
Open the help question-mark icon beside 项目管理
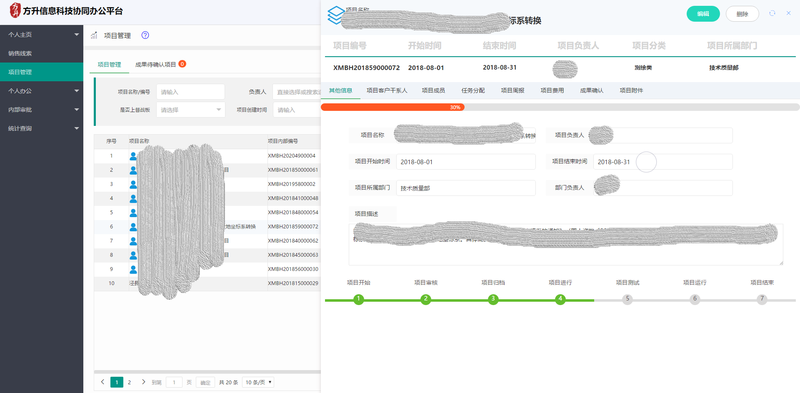(145, 35)
